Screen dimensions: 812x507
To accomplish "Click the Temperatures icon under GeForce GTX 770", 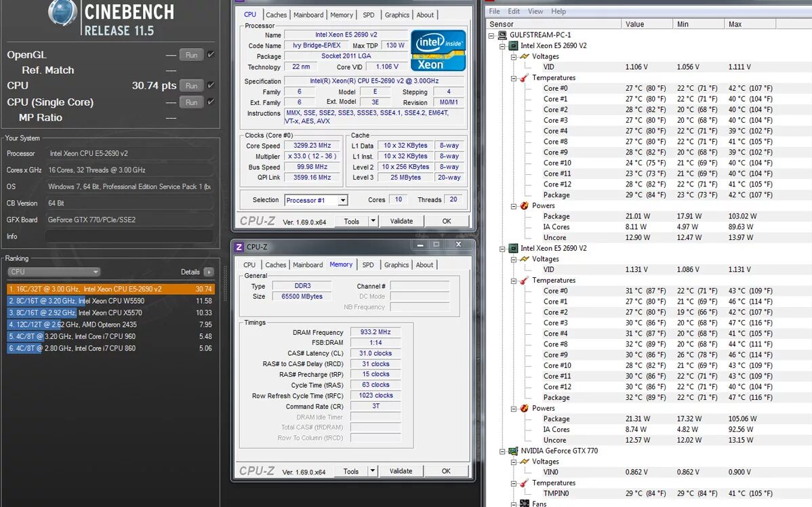I will click(x=524, y=483).
